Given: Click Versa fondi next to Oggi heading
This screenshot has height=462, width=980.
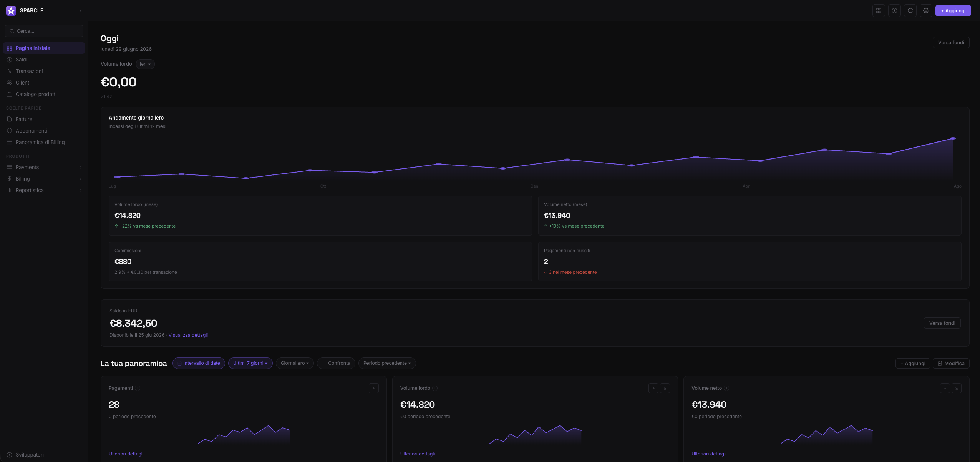Looking at the screenshot, I should pyautogui.click(x=951, y=43).
